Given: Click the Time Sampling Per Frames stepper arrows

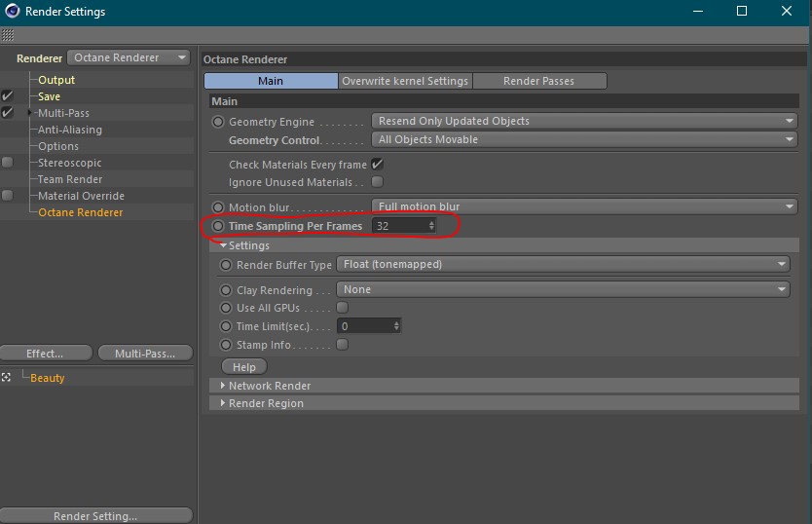Looking at the screenshot, I should pos(431,226).
